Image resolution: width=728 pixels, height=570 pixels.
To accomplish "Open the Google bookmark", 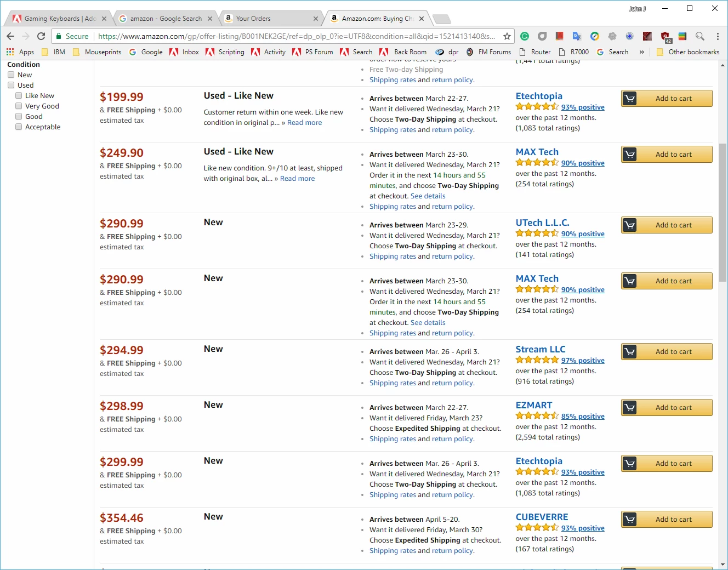I will click(146, 52).
